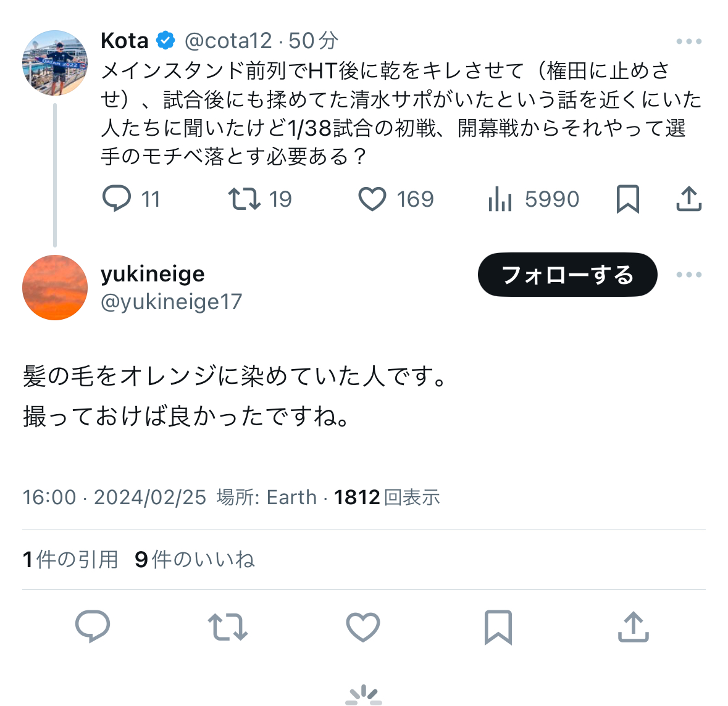Like Kota's tweet showing 169 hearts
728x706 pixels.
[372, 199]
